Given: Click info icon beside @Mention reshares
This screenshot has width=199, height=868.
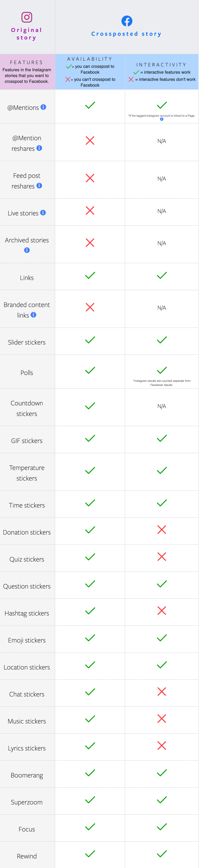Looking at the screenshot, I should (x=39, y=148).
